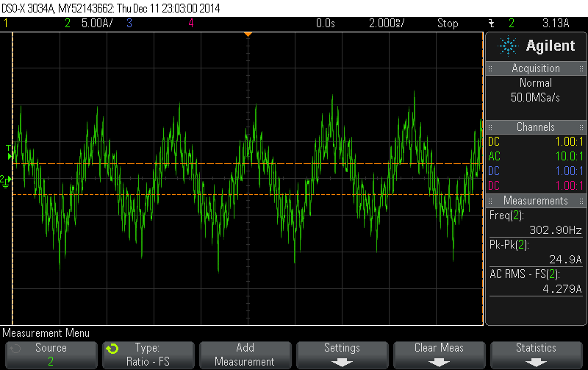Open the Clear Meas submenu
Viewport: 588px width, 370px height.
439,355
